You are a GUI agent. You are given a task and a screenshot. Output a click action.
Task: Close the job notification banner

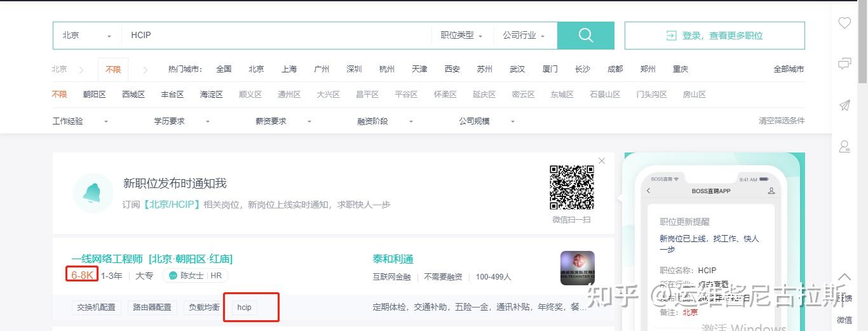[x=602, y=161]
